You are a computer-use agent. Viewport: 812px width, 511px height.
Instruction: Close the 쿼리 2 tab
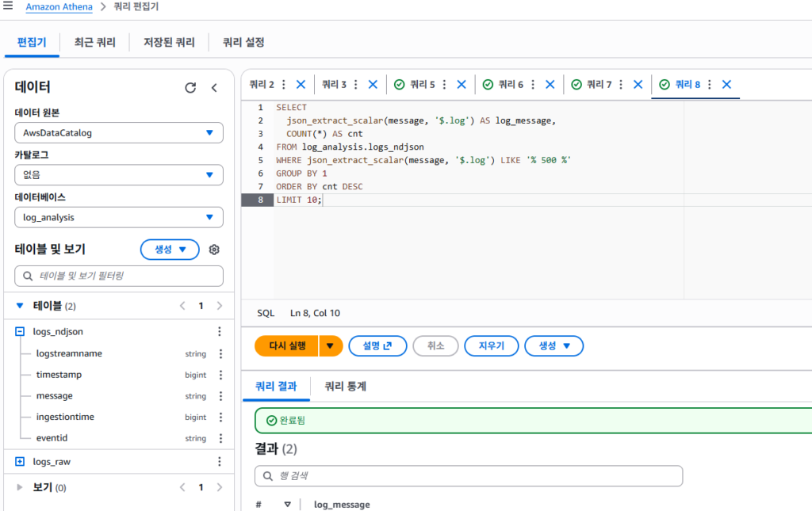click(301, 85)
